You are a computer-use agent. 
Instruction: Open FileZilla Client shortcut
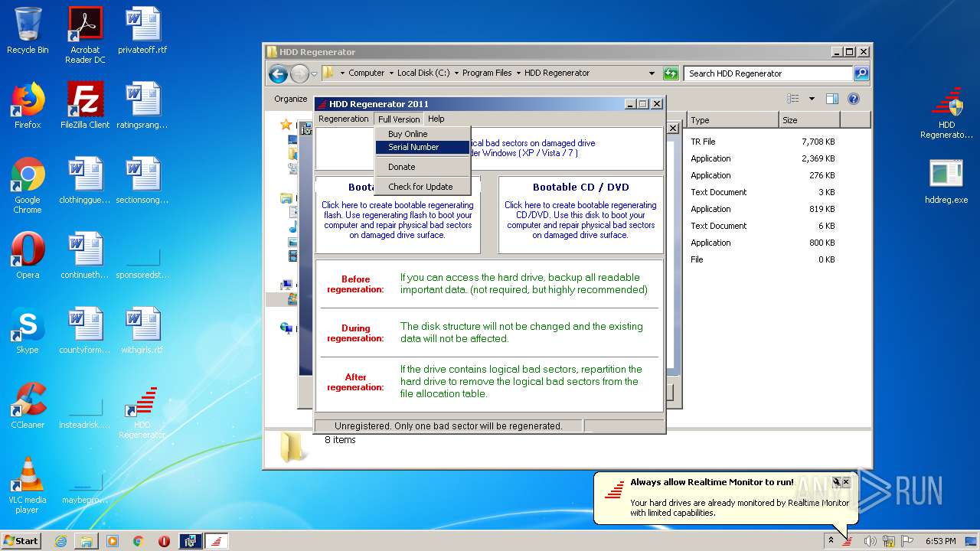85,106
